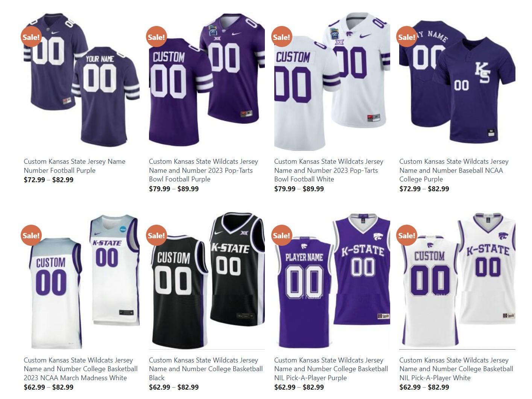Image resolution: width=532 pixels, height=399 pixels.
Task: Click Sale badge on Pop-Tarts Bowl White jersey
Action: 281,37
